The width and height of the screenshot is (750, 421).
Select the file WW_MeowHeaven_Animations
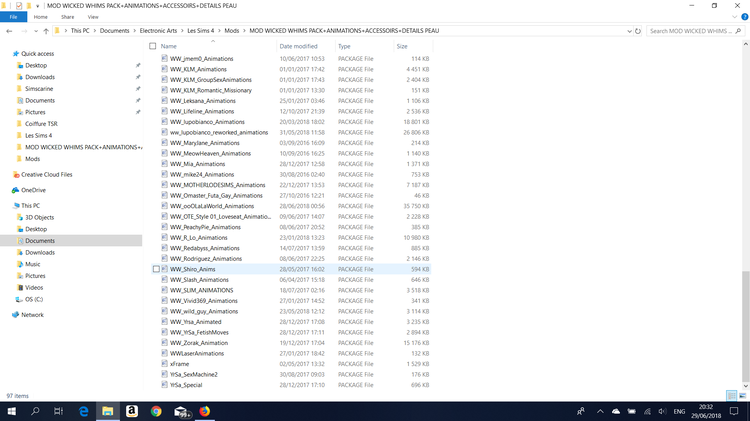point(210,154)
